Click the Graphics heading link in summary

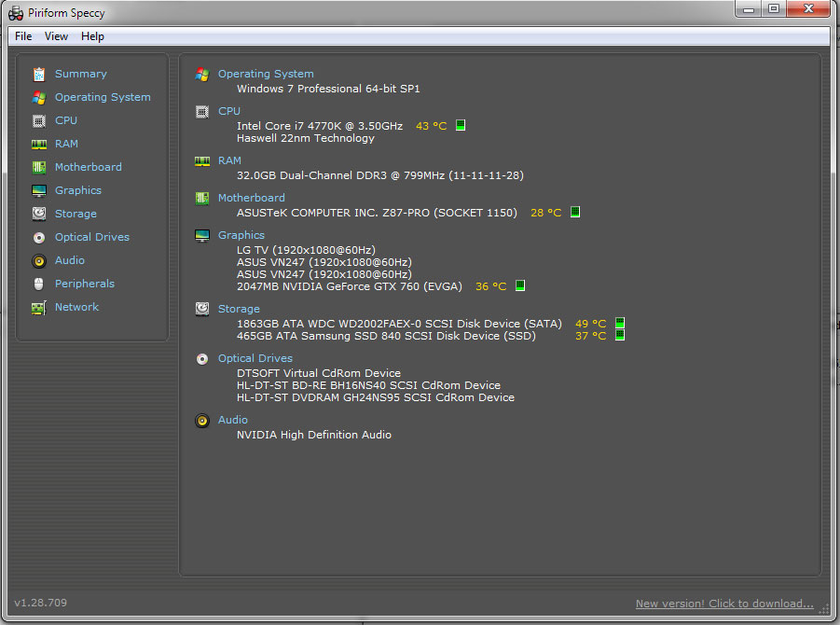pyautogui.click(x=241, y=235)
